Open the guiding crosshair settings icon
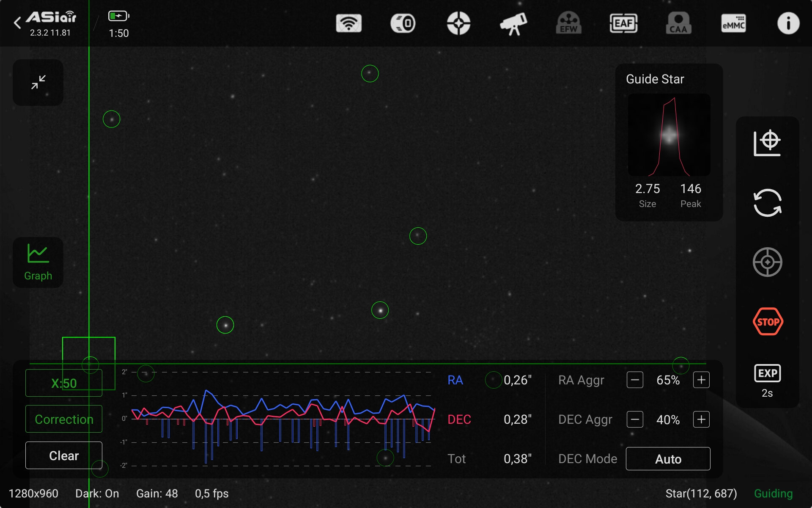The height and width of the screenshot is (508, 812). (458, 23)
